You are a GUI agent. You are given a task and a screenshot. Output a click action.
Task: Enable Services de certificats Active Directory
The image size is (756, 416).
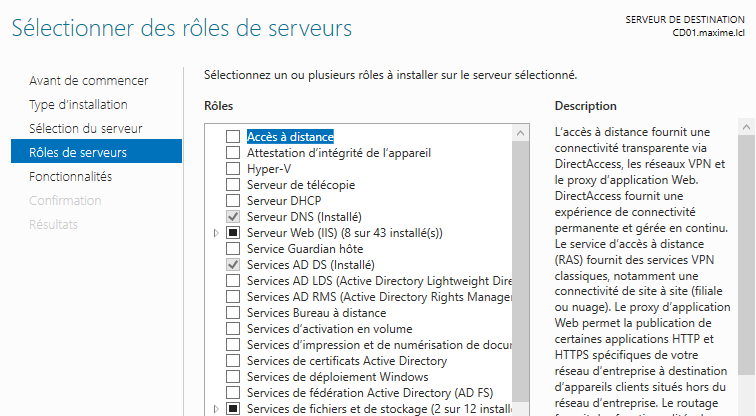[x=233, y=361]
